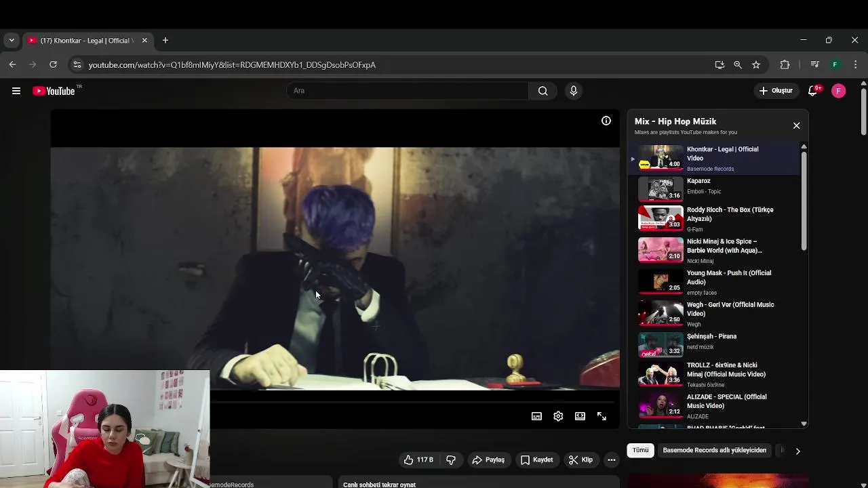868x488 pixels.
Task: Switch the player to theater mode
Action: point(580,416)
